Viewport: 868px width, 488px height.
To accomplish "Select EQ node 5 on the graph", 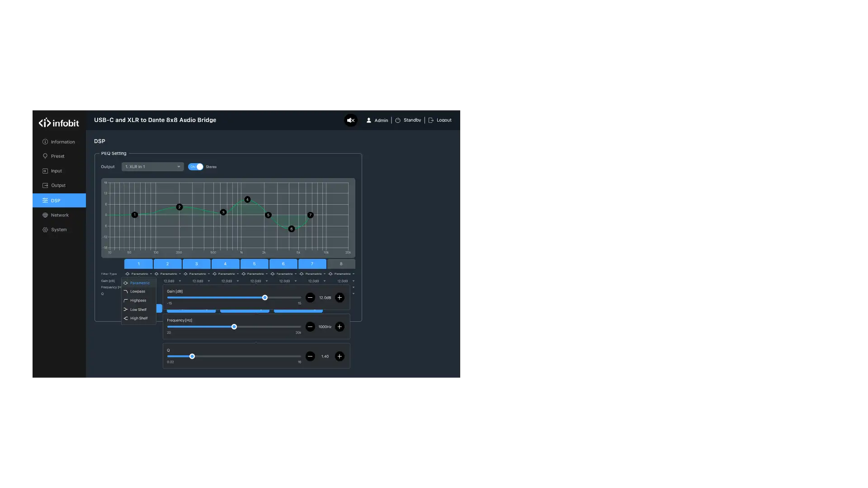I will (268, 215).
